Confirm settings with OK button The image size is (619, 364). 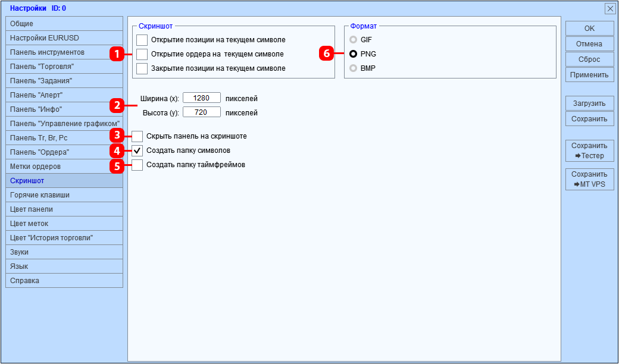click(x=589, y=29)
